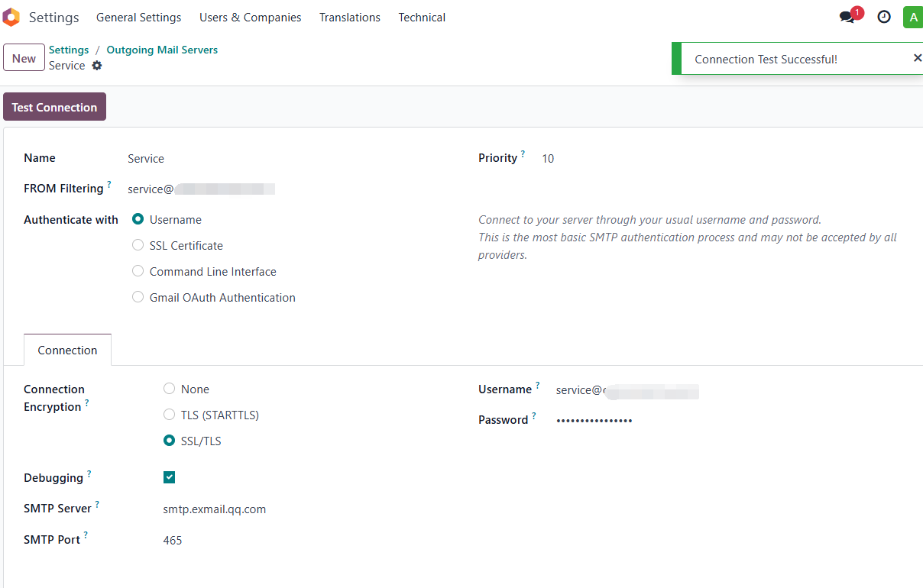
Task: Click the Authenticate with label
Action: point(71,220)
